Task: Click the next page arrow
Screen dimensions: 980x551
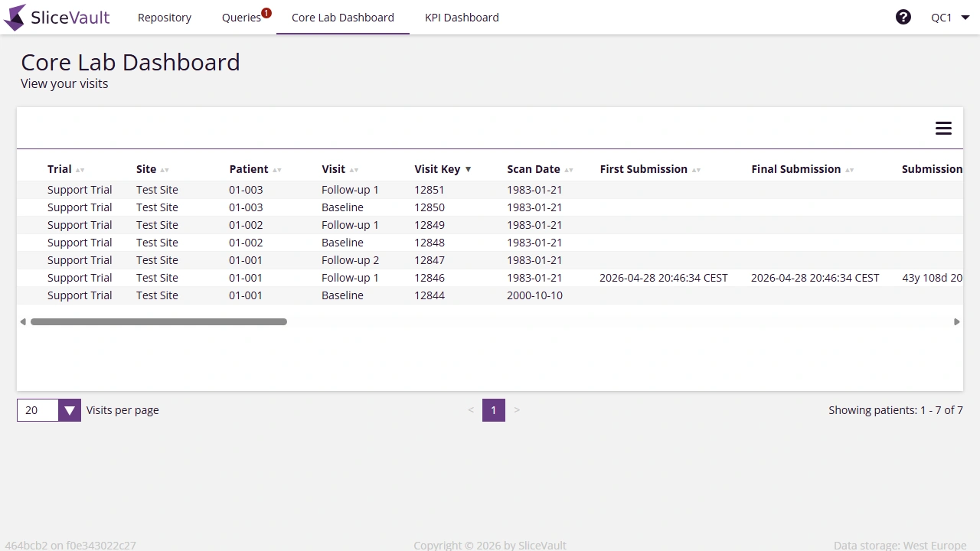Action: tap(517, 410)
